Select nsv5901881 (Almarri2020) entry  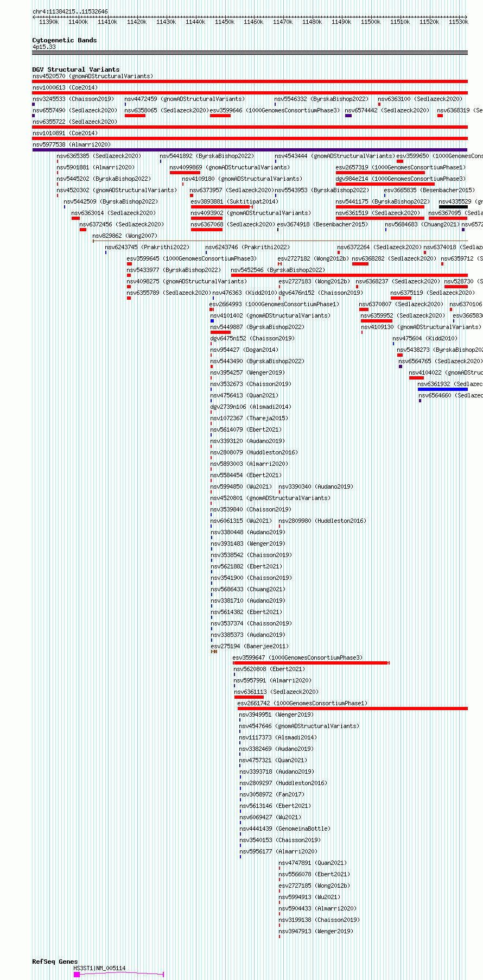click(x=96, y=167)
